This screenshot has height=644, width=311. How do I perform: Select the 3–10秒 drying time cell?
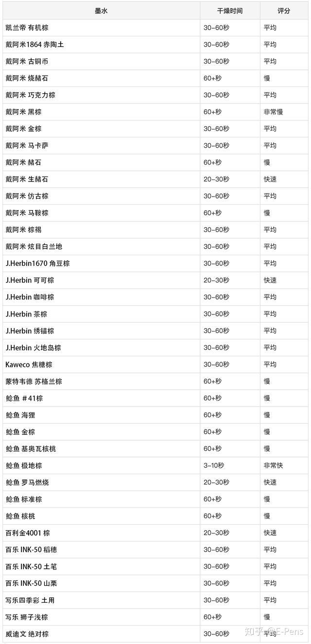[x=214, y=465]
